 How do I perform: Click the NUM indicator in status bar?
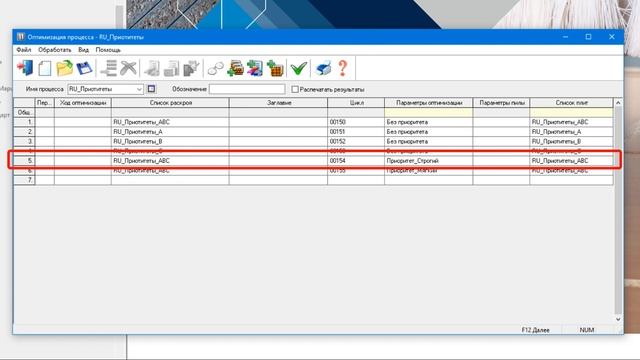[x=587, y=330]
